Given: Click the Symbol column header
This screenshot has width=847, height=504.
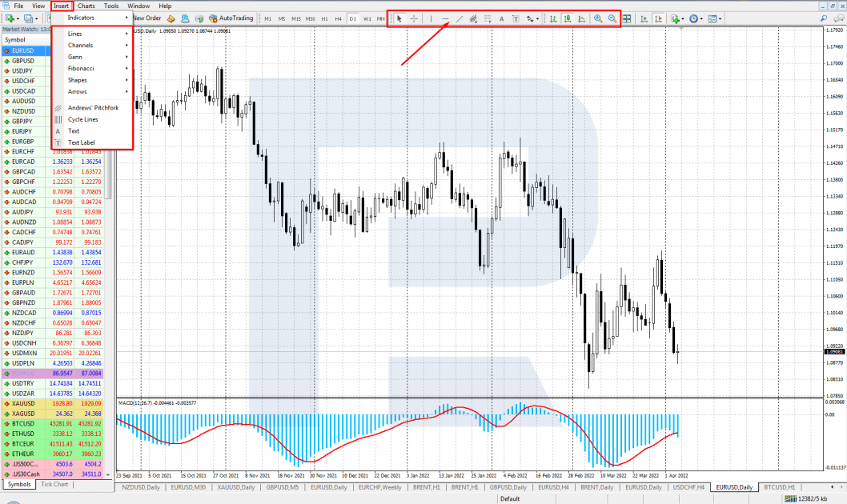Looking at the screenshot, I should (26, 40).
